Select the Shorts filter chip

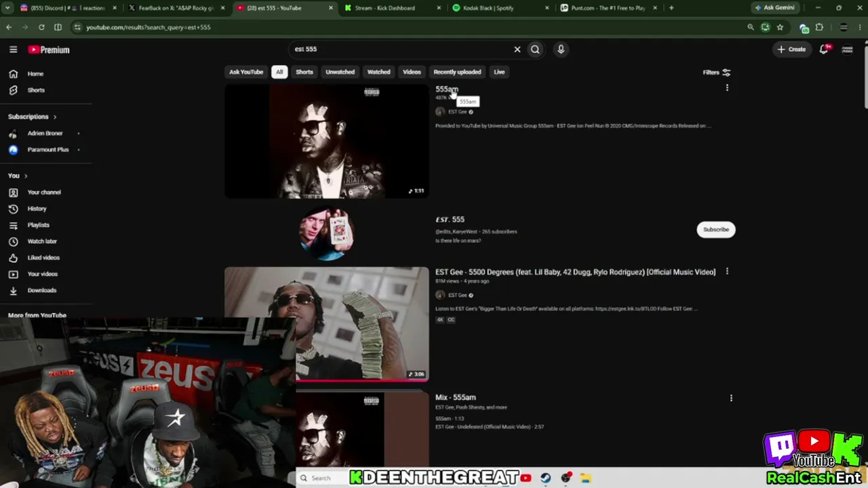(x=304, y=72)
